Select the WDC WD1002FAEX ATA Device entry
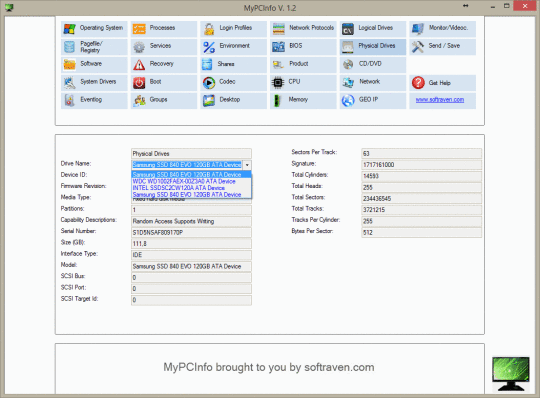Screen dimensions: 540x398 (191, 181)
